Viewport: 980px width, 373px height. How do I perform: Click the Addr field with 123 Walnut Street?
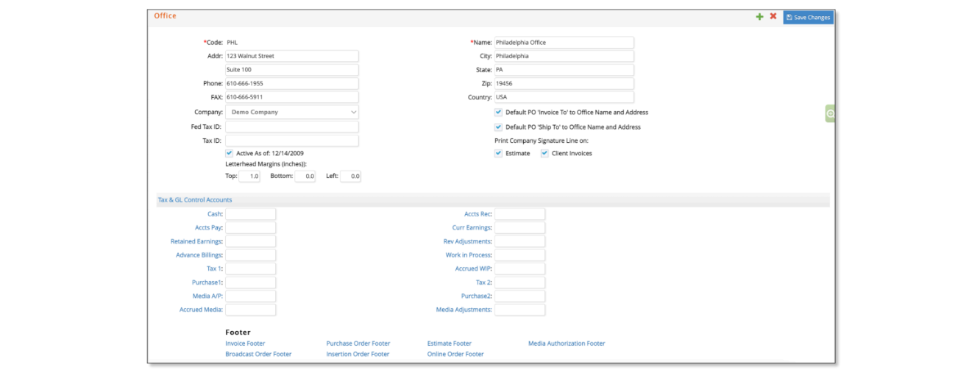292,56
